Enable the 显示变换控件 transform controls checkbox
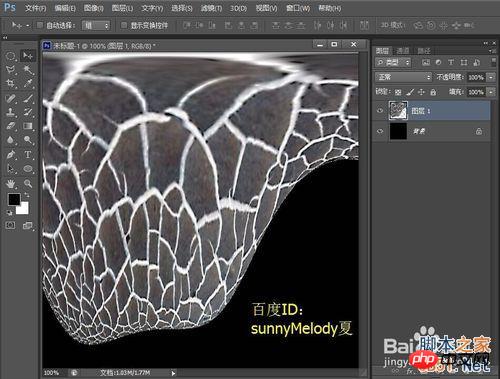Image resolution: width=500 pixels, height=379 pixels. 124,25
